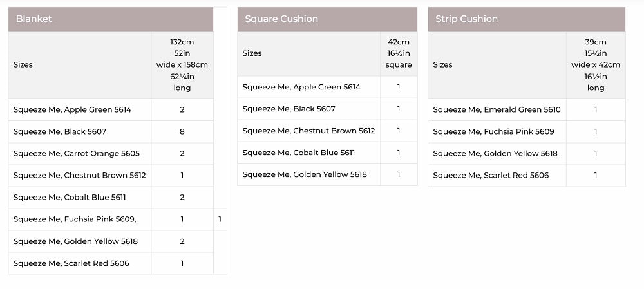Select Fuchsia Pink 5609 in Blanket table
Viewport: 644px width, 289px height.
75,219
